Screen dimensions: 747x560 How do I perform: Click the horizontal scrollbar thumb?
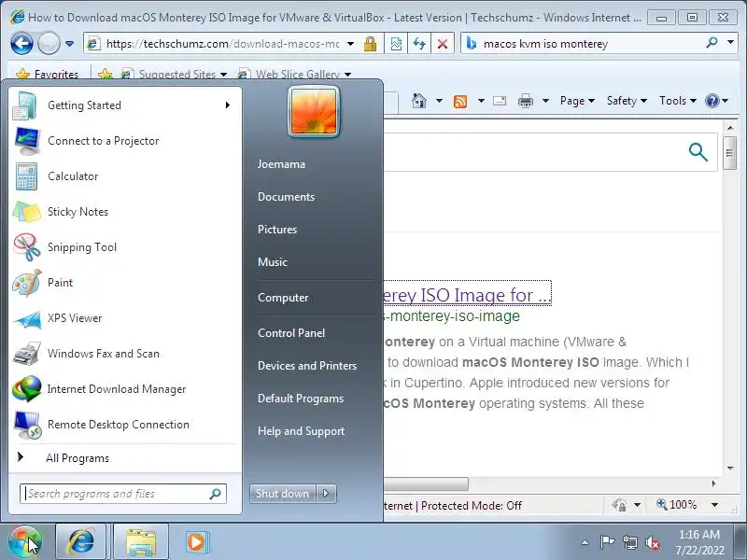click(x=426, y=483)
